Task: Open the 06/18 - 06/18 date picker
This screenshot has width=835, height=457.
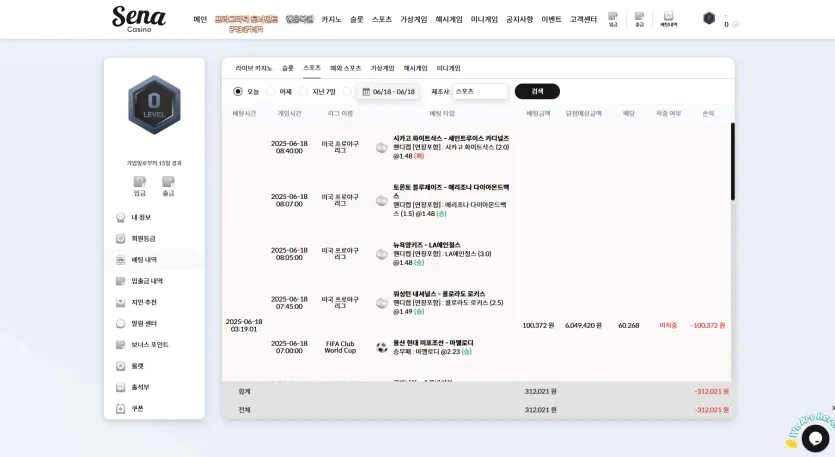Action: [389, 92]
